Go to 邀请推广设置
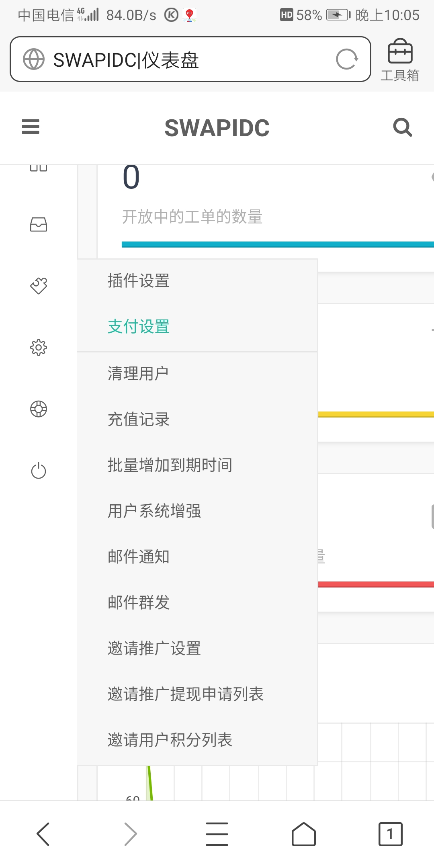This screenshot has height=868, width=434. [154, 648]
